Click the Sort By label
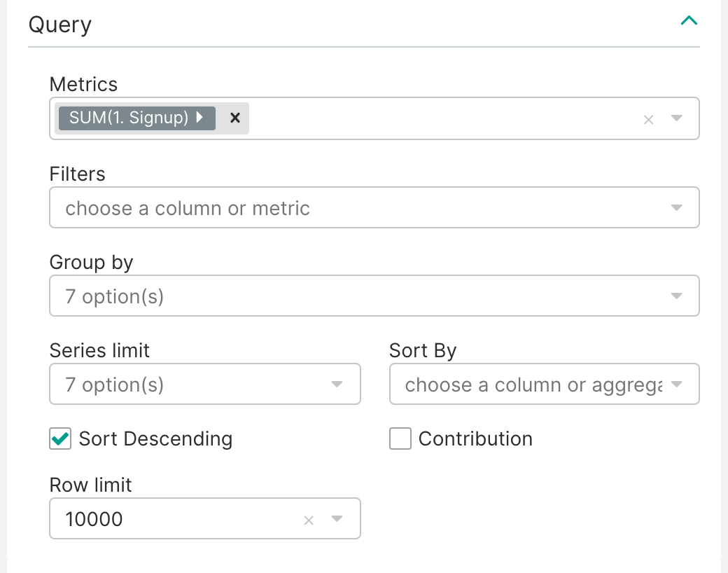Viewport: 728px width, 573px height. (423, 350)
